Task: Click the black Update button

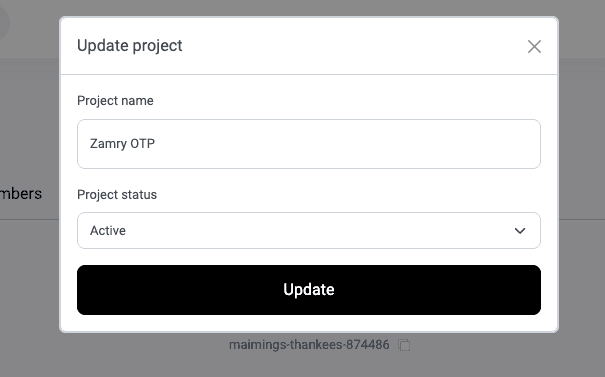Action: [x=309, y=290]
